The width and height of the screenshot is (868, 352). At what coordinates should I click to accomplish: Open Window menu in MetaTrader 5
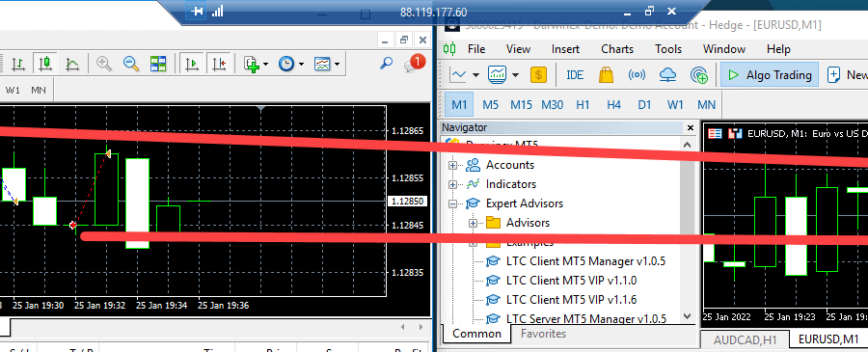[x=724, y=49]
